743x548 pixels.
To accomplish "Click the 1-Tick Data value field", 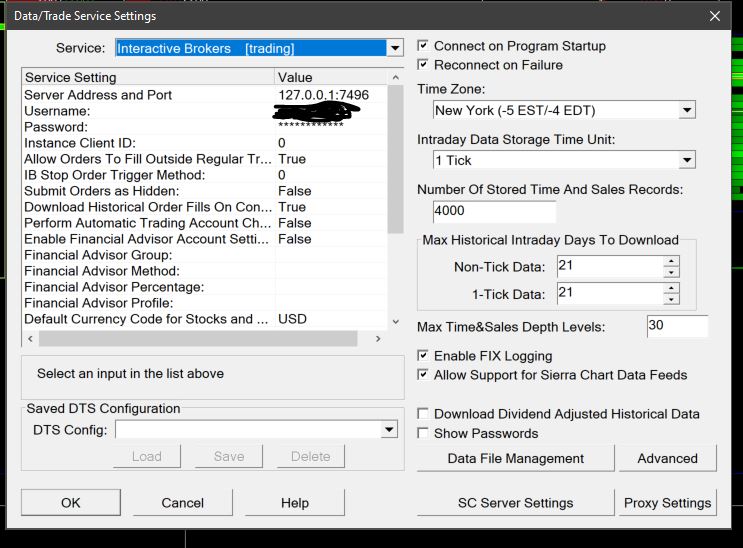I will 610,293.
